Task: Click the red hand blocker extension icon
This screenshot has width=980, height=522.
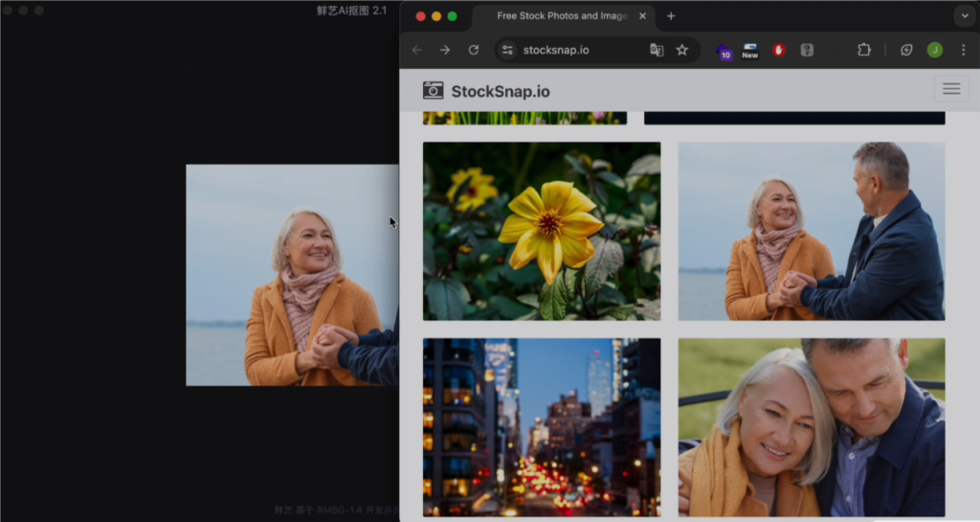Action: tap(778, 50)
